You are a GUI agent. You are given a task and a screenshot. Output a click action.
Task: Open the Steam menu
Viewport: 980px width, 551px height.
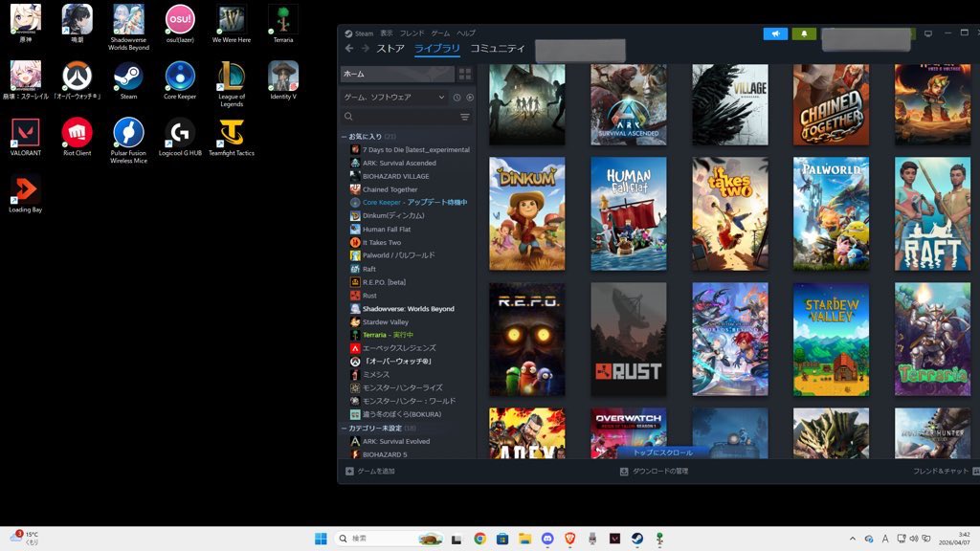coord(360,33)
